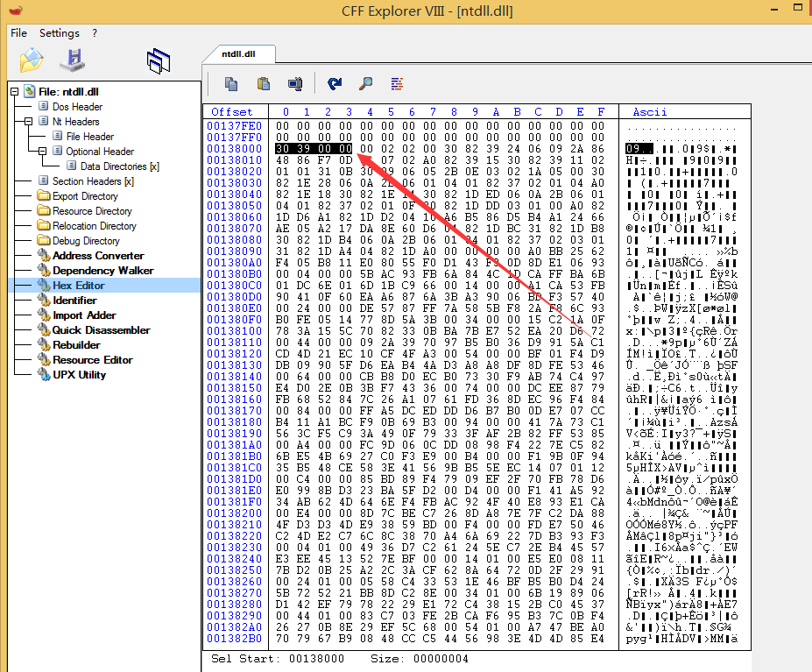Click the Address Converter wrench icon

pos(44,256)
